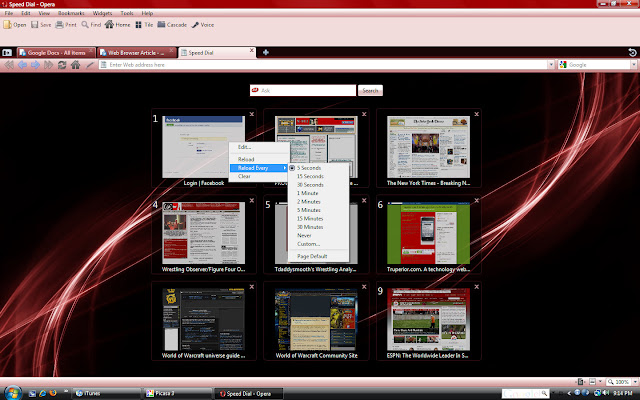Image resolution: width=640 pixels, height=400 pixels.
Task: Click the Search button beside Ask field
Action: [x=370, y=91]
